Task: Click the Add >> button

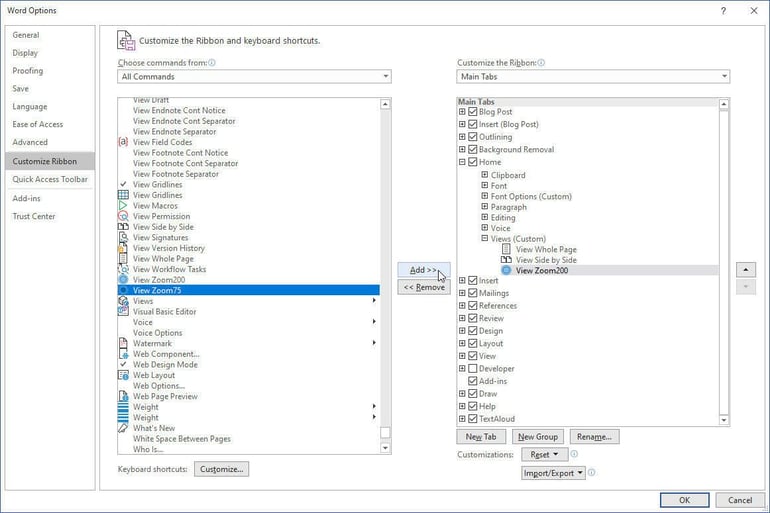Action: [423, 270]
